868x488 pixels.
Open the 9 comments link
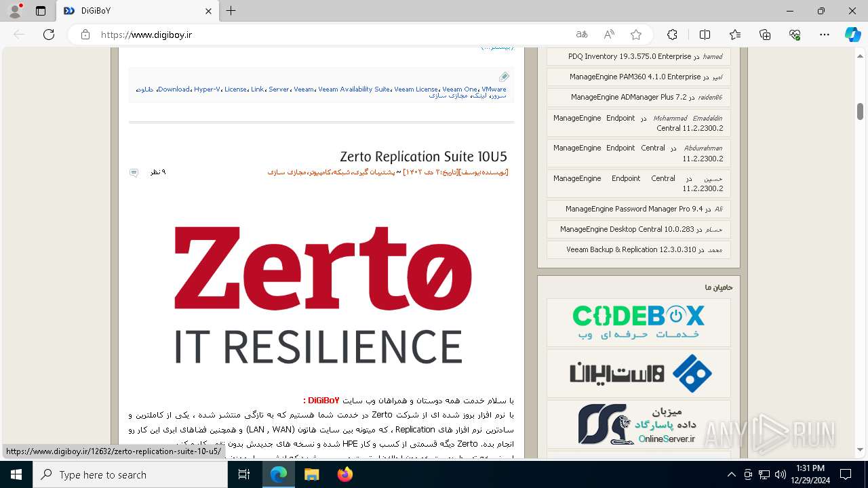[158, 172]
